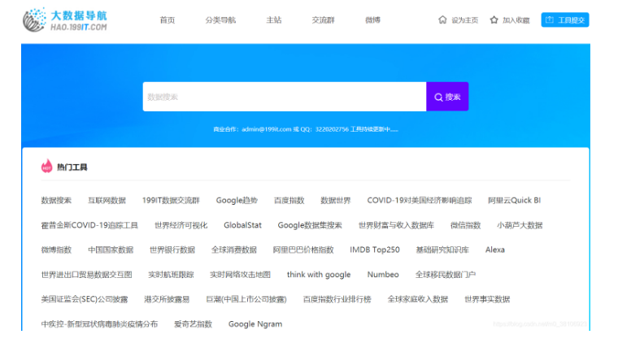The height and width of the screenshot is (343, 644).
Task: Open 世界进出口贸易数据交互图 link
Action: point(86,275)
